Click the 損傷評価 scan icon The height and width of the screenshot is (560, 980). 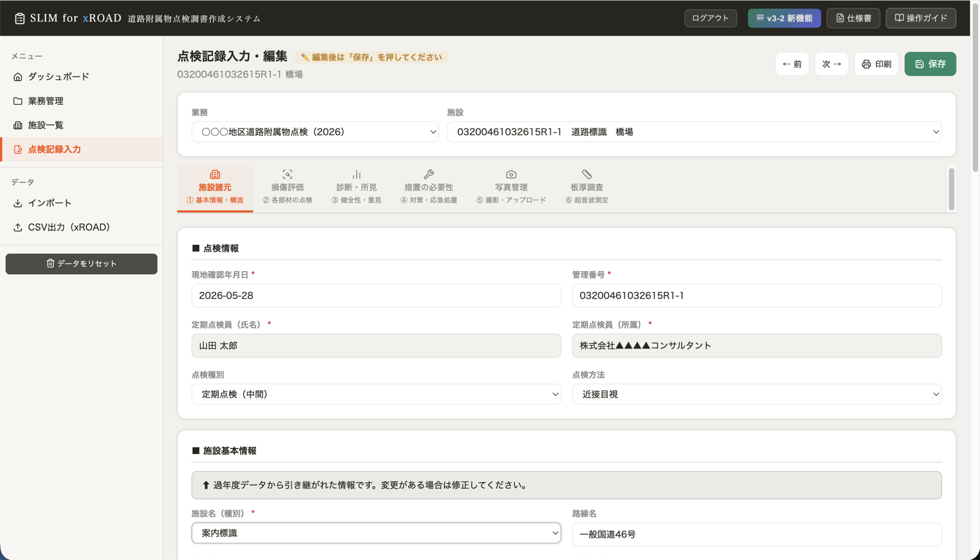287,174
